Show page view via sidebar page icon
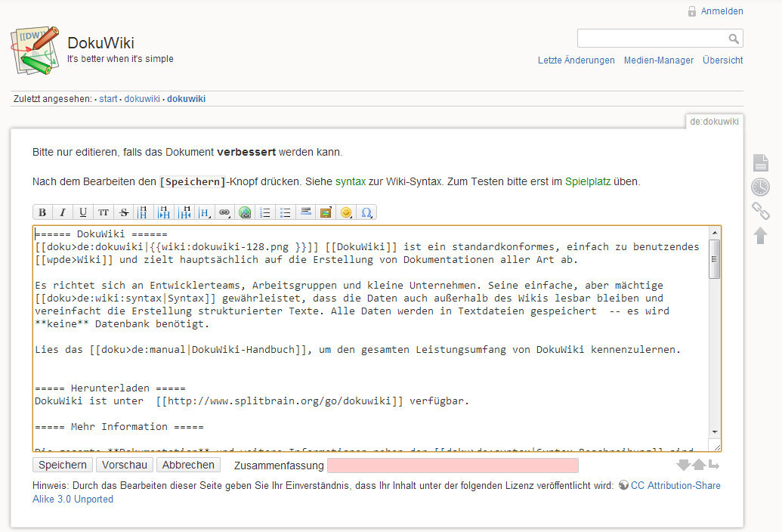This screenshot has height=532, width=782. (x=761, y=162)
